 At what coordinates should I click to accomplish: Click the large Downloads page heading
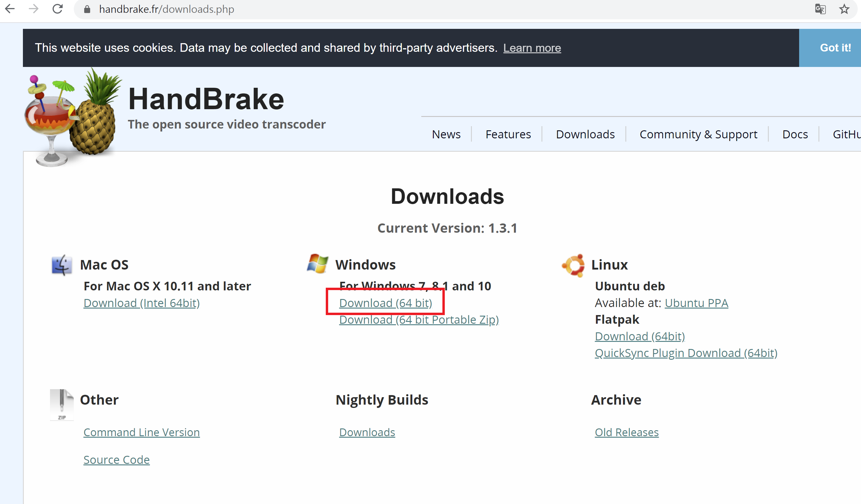click(447, 197)
